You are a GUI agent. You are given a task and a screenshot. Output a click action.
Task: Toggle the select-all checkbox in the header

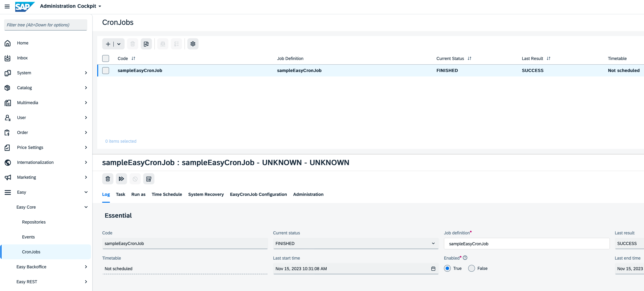106,59
